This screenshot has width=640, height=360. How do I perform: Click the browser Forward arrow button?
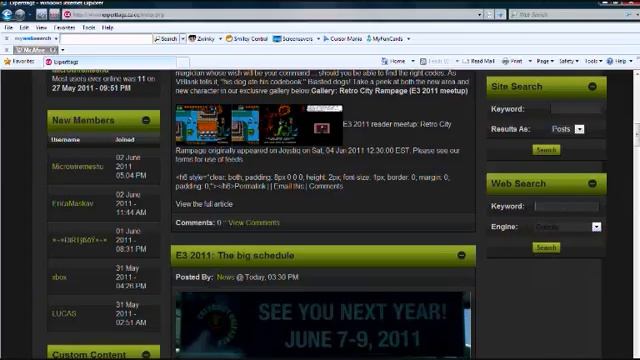coord(20,15)
